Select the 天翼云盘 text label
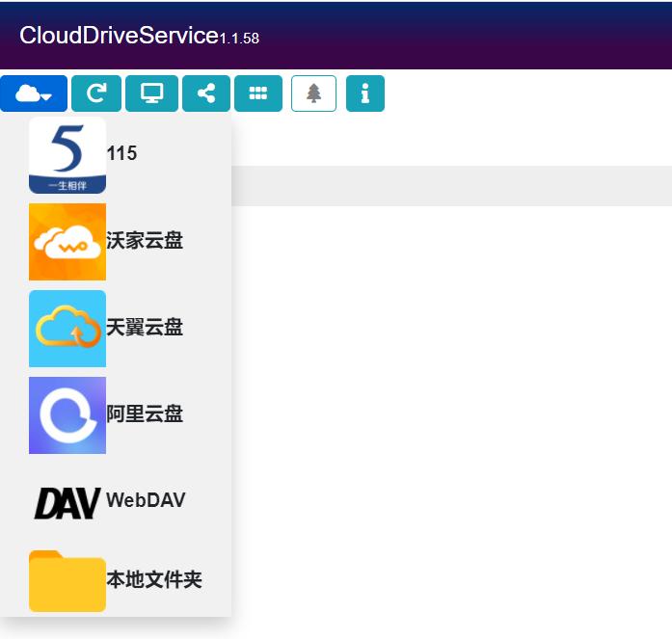The image size is (672, 639). point(145,328)
